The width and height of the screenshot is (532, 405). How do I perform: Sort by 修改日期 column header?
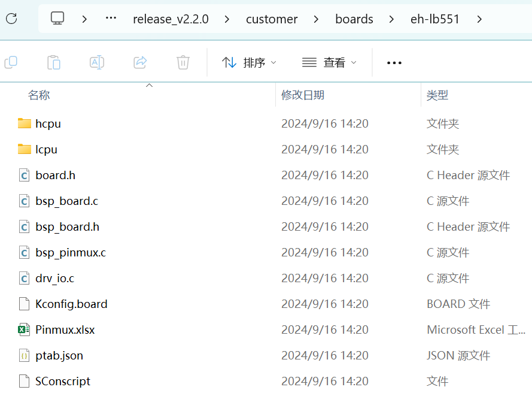[x=303, y=95]
